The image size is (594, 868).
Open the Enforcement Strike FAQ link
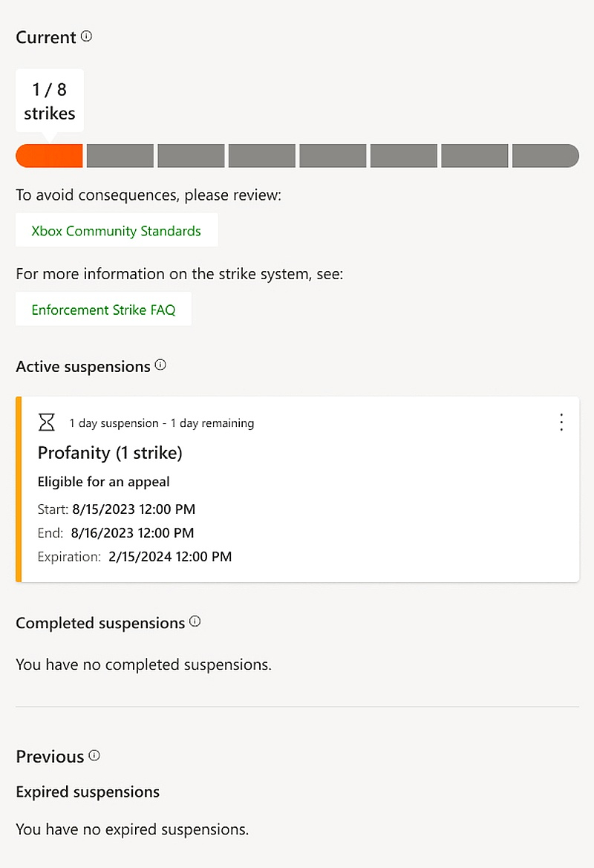103,309
